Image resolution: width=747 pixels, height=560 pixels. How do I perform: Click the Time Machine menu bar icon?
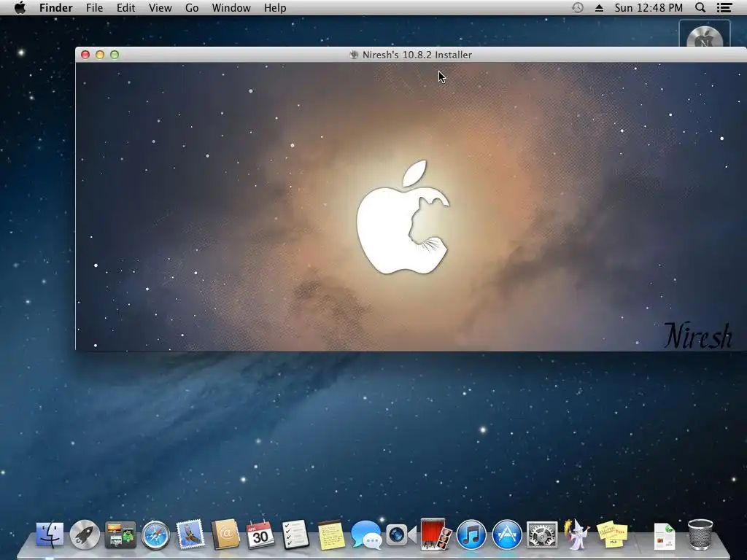coord(578,7)
